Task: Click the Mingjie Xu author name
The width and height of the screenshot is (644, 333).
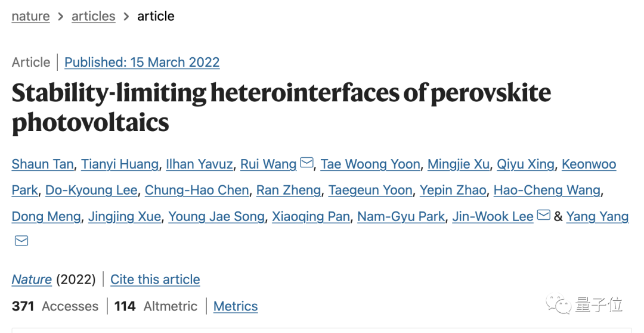Action: (459, 164)
